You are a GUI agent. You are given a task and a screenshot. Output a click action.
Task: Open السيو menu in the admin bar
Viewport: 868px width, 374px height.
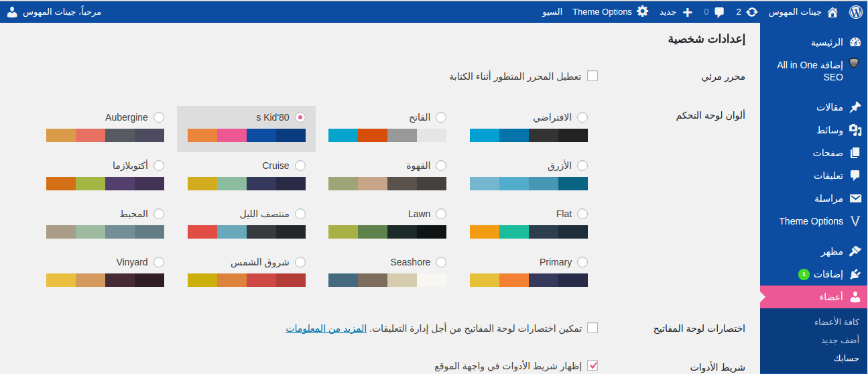552,12
